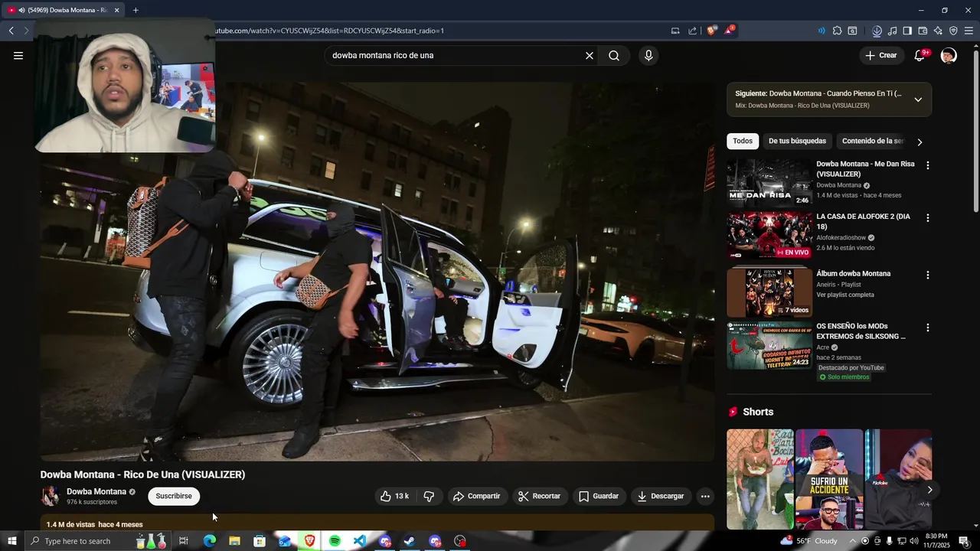Viewport: 980px width, 551px height.
Task: Show more filter chips with right arrow
Action: [920, 142]
